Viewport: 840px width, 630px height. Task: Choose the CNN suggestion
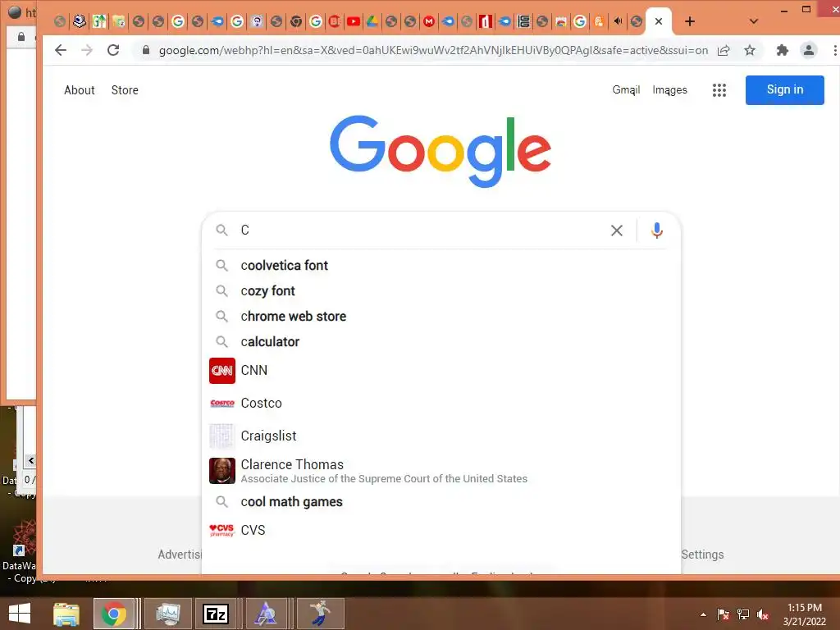tap(441, 370)
